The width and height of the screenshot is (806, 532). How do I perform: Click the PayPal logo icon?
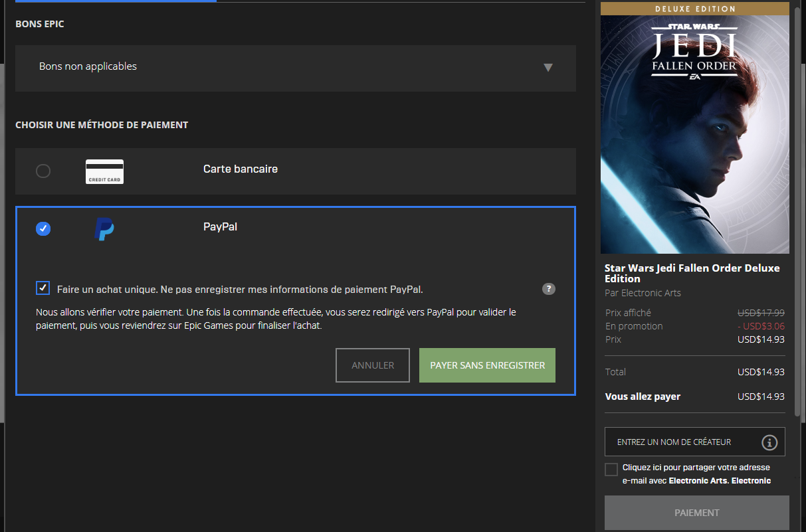(x=104, y=229)
